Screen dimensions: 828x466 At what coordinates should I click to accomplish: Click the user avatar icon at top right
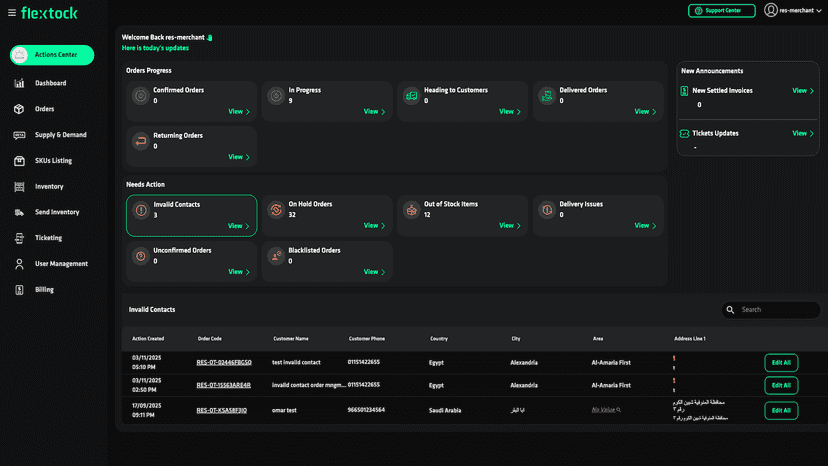pos(770,10)
